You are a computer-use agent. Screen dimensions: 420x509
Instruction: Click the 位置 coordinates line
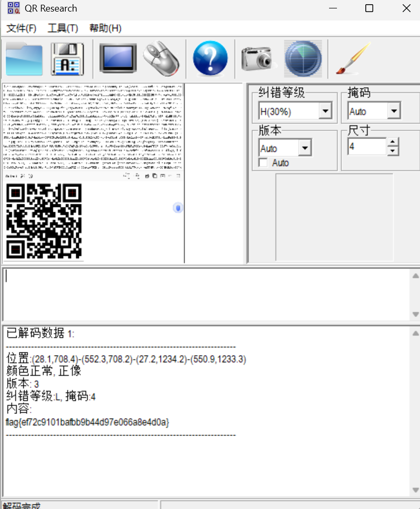pyautogui.click(x=126, y=359)
